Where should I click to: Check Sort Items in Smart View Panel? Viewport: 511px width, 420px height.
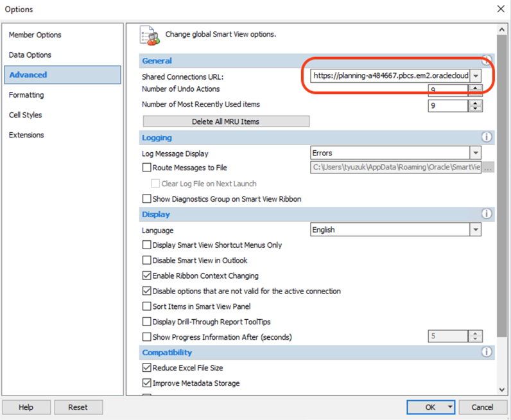(146, 307)
